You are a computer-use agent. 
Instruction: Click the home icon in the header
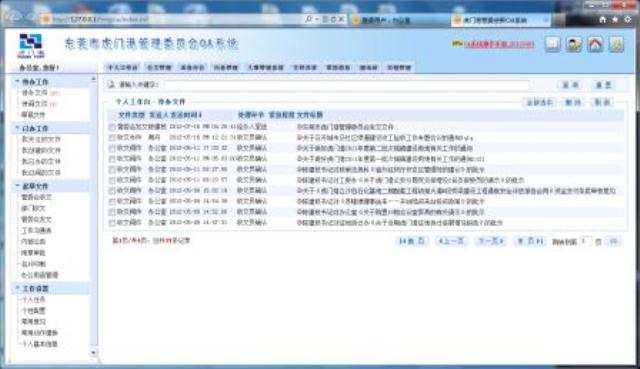pos(595,44)
